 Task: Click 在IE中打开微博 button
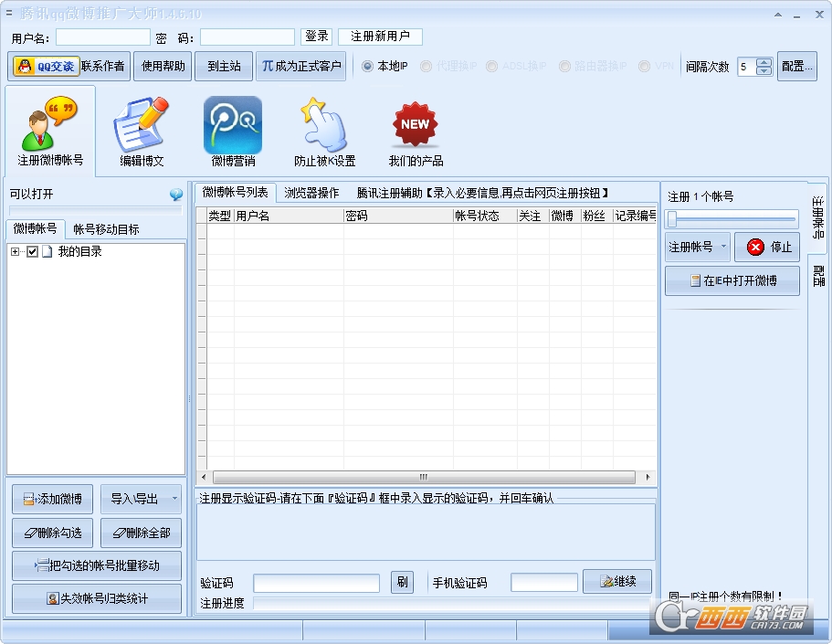[732, 280]
